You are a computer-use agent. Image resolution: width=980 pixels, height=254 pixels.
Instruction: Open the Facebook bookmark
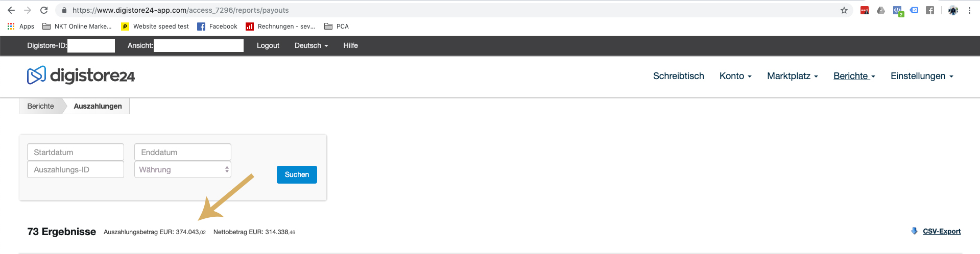[x=217, y=27]
